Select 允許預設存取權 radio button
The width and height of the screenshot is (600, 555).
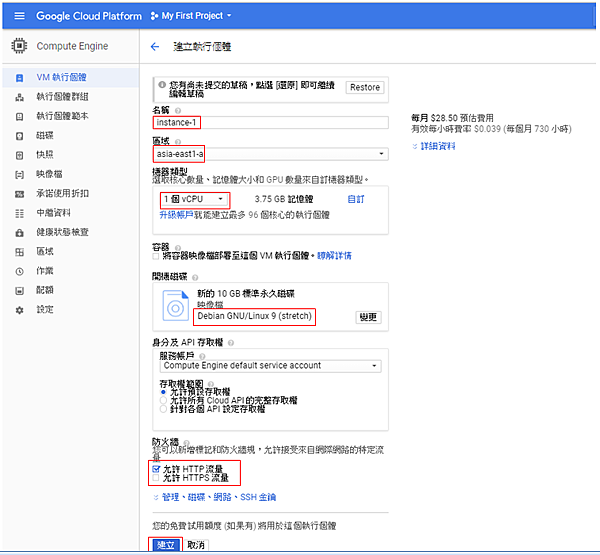click(x=163, y=392)
